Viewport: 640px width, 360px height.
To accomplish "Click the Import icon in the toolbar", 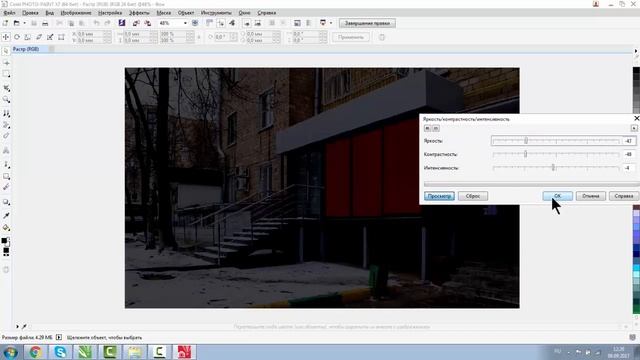I will pos(136,23).
